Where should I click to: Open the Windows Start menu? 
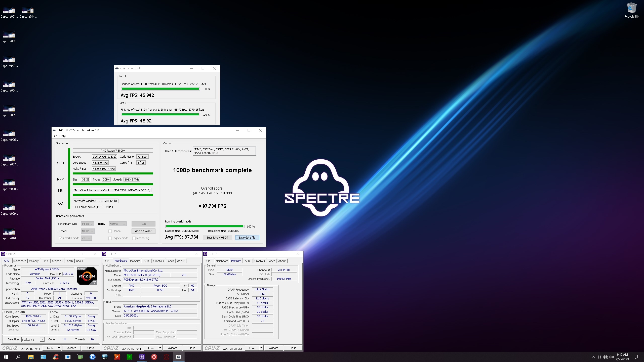point(6,357)
